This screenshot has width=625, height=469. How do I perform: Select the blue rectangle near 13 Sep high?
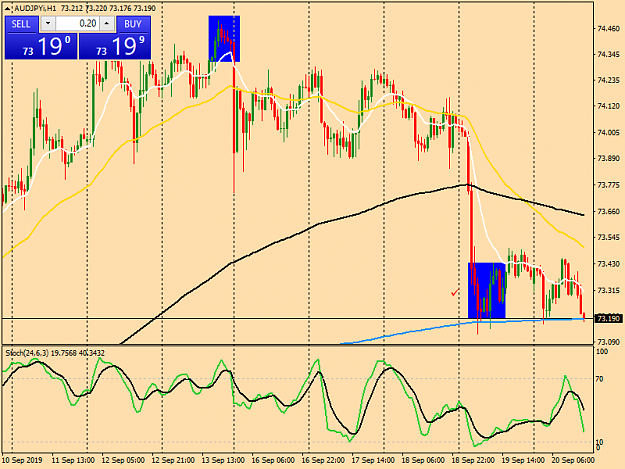point(224,39)
